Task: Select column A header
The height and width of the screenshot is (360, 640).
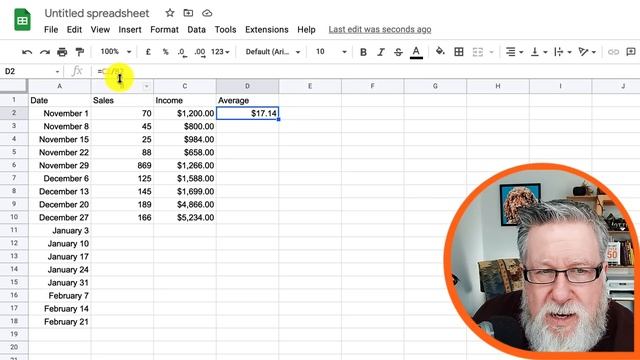Action: tap(60, 86)
